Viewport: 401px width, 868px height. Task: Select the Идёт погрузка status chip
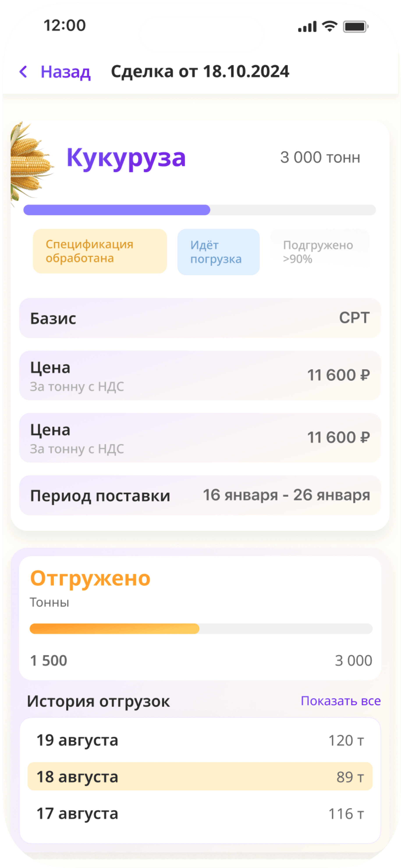click(x=218, y=252)
